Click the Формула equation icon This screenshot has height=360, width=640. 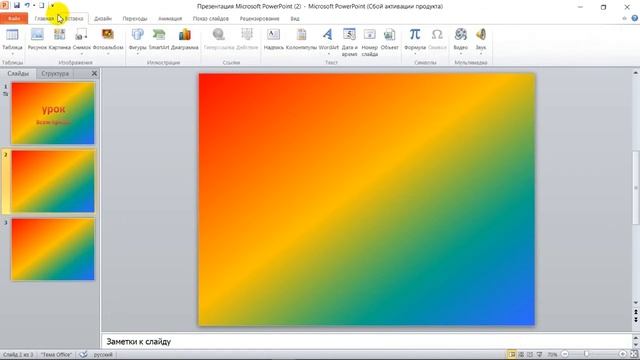pos(415,35)
